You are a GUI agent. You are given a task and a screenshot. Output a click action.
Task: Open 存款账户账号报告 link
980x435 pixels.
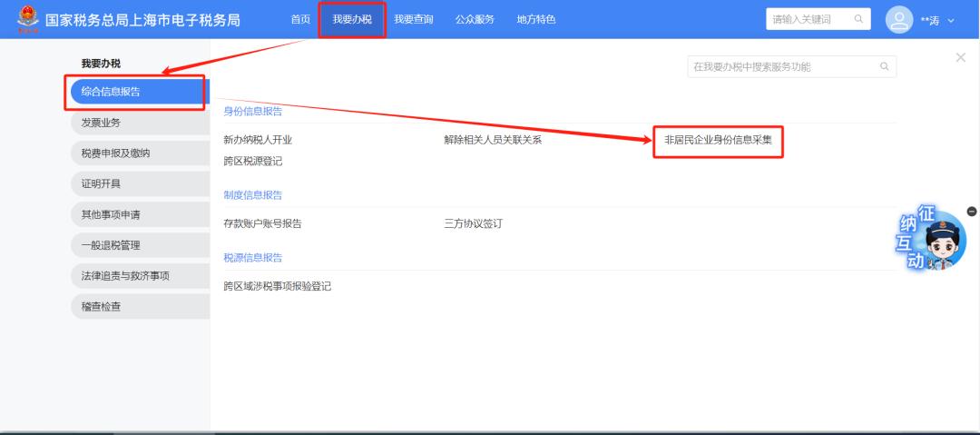coord(262,223)
